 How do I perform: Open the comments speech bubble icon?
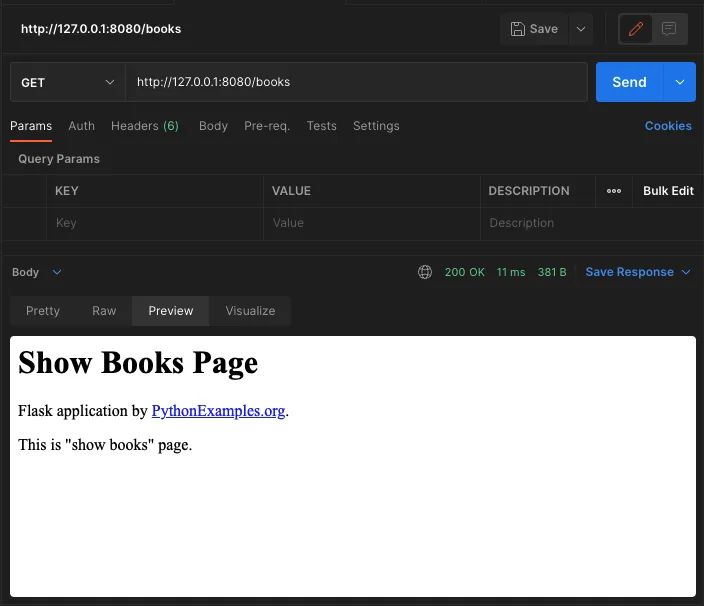tap(669, 29)
